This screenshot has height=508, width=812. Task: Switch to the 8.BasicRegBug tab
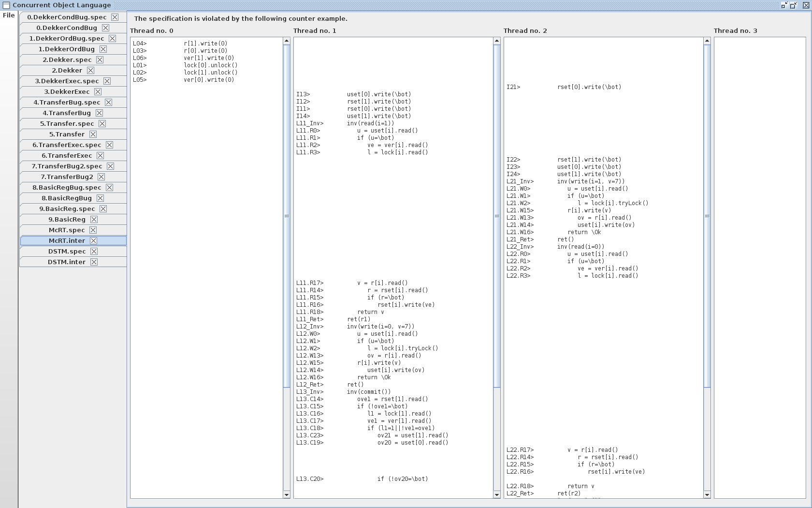[73, 198]
